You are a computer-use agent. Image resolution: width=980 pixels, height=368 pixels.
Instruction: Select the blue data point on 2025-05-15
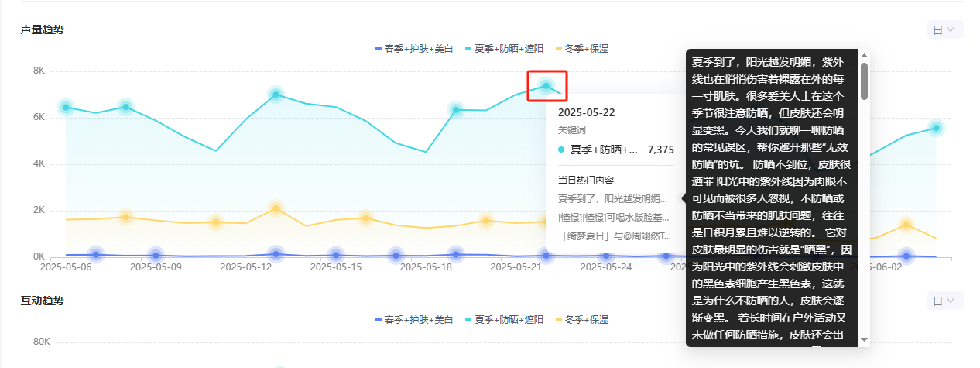(335, 255)
